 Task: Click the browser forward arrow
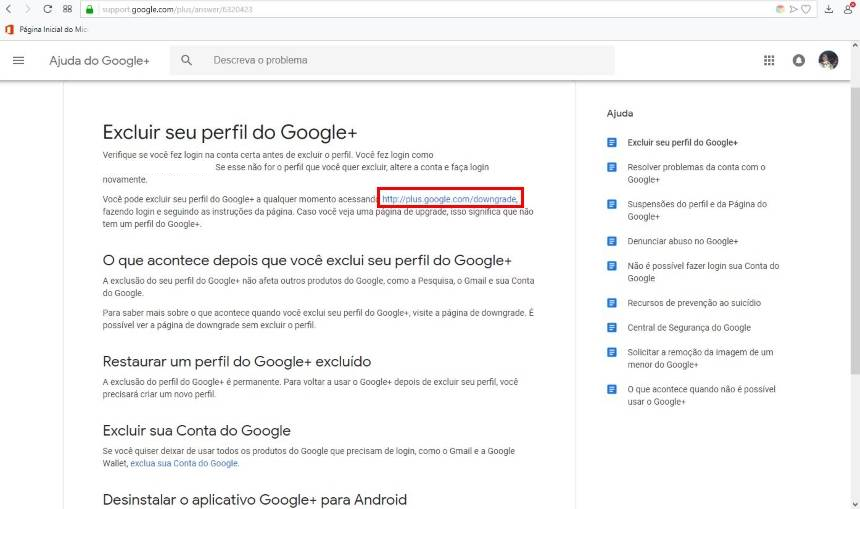(x=27, y=9)
